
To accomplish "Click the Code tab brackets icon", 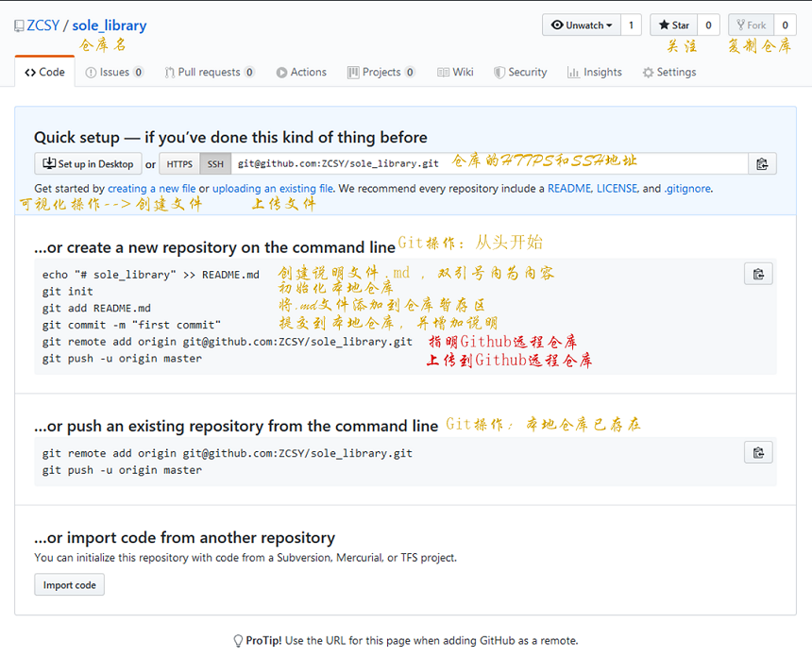I will click(30, 73).
